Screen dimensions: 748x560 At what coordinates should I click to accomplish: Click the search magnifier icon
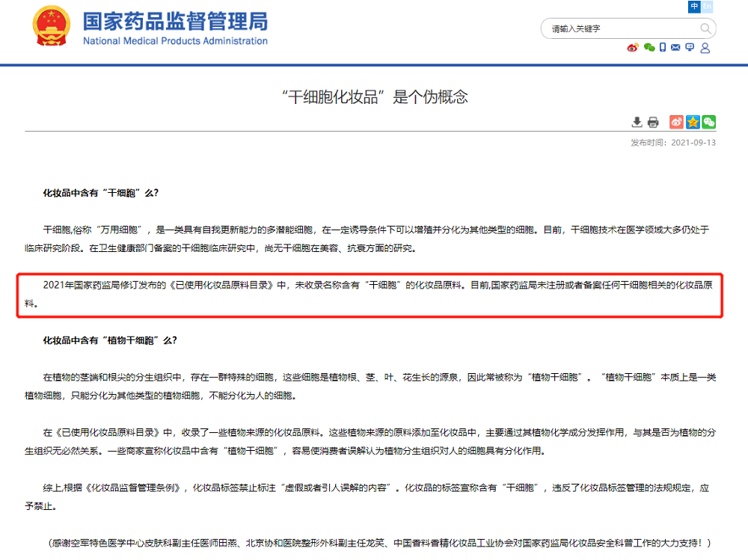coord(705,28)
